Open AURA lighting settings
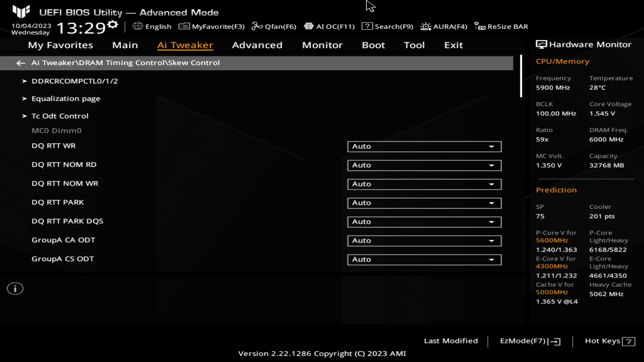Image resolution: width=644 pixels, height=362 pixels. coord(444,26)
